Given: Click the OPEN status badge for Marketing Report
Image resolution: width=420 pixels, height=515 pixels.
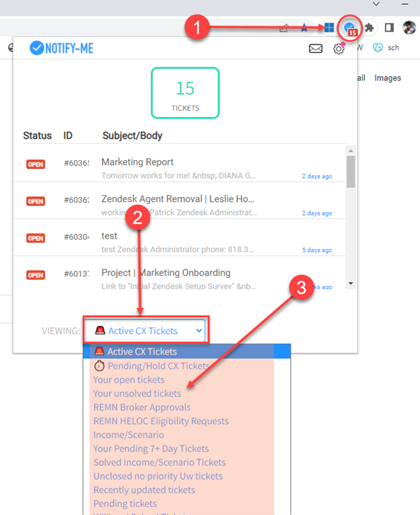Looking at the screenshot, I should click(x=36, y=164).
